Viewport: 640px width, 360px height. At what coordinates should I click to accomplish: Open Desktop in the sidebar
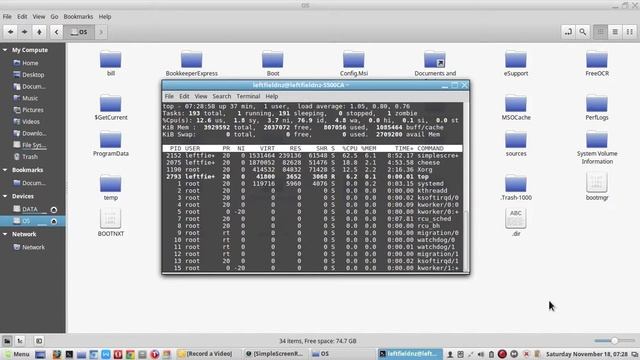[33, 75]
